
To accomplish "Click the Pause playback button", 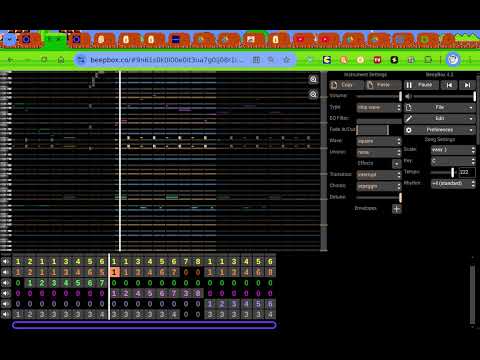I will [x=421, y=85].
